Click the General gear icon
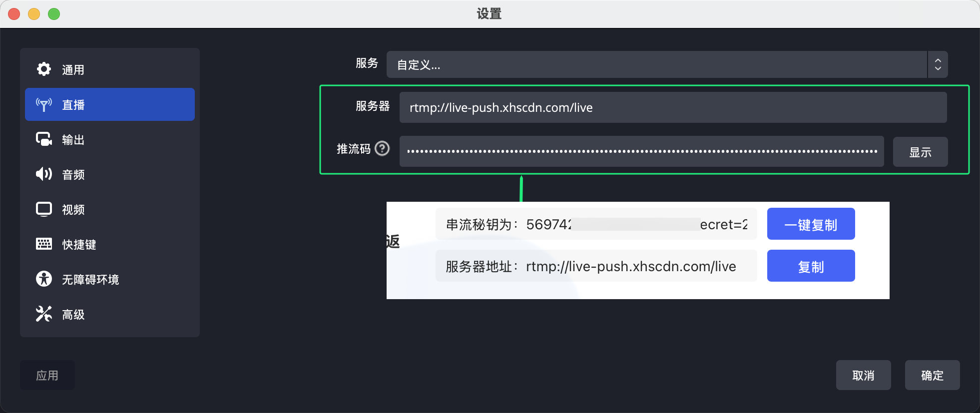 (x=44, y=69)
